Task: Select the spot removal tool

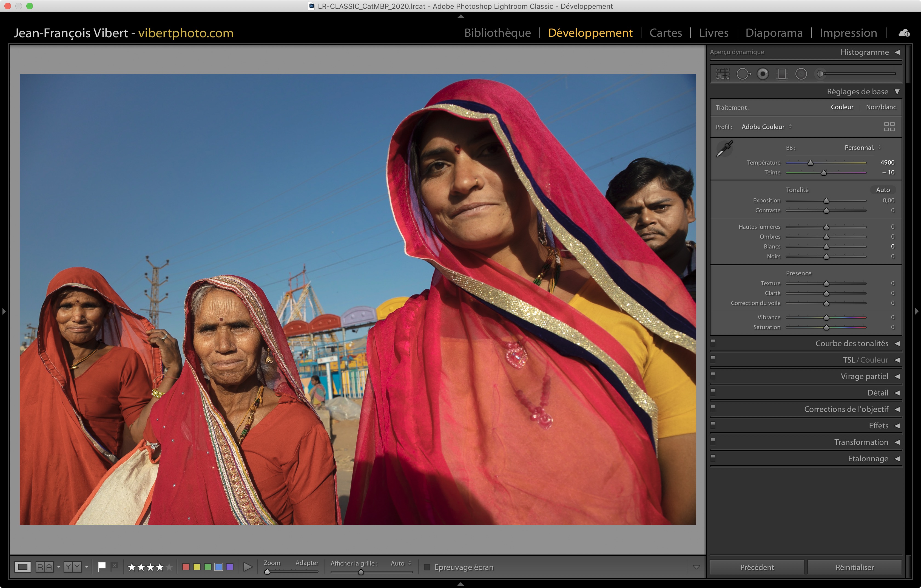Action: [743, 74]
